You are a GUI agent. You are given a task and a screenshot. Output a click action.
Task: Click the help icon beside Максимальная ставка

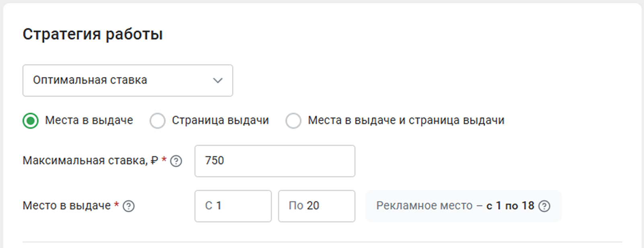(176, 161)
